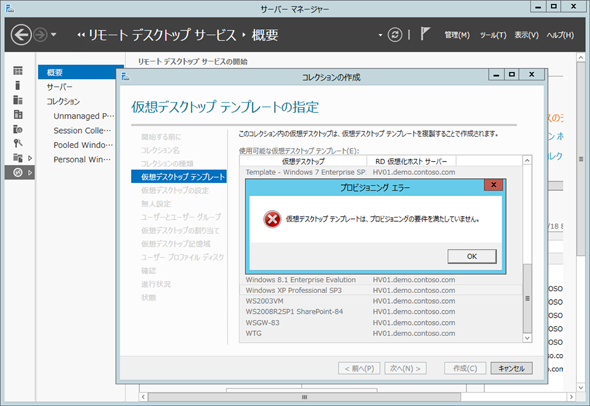Close the provisioning error dialog with the red X
This screenshot has height=406, width=590.
point(493,185)
